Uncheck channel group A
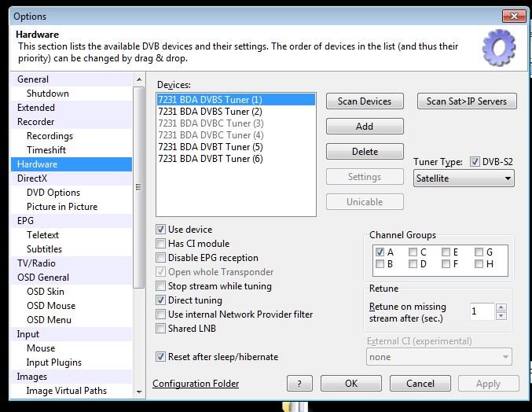Viewport: 532px width, 412px height. (380, 252)
